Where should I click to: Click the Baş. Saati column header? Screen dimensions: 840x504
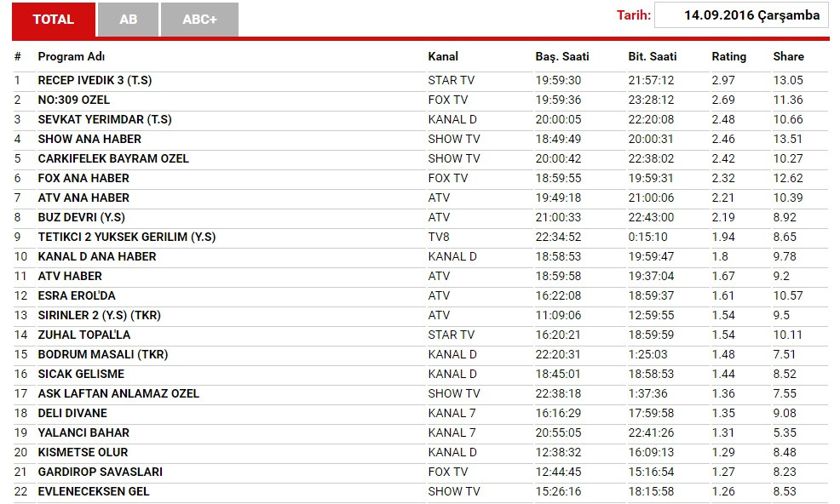pyautogui.click(x=561, y=56)
